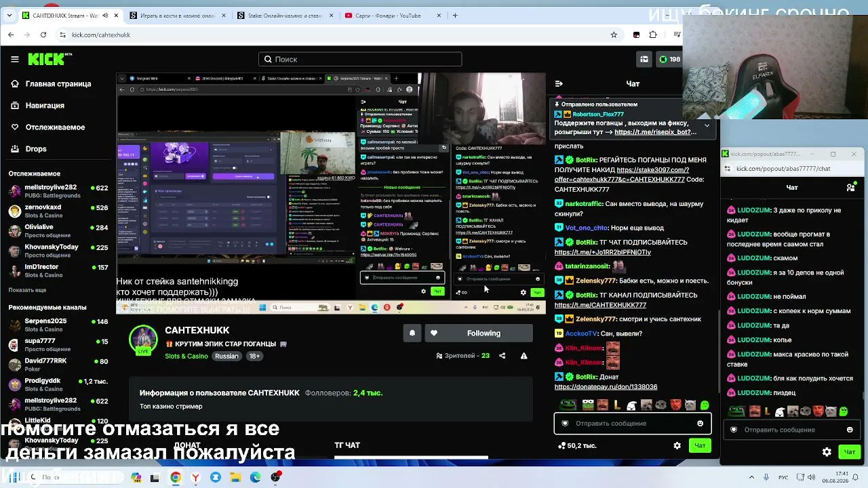The image size is (868, 488).
Task: Open Отслеживаемое in the sidebar
Action: pyautogui.click(x=55, y=127)
